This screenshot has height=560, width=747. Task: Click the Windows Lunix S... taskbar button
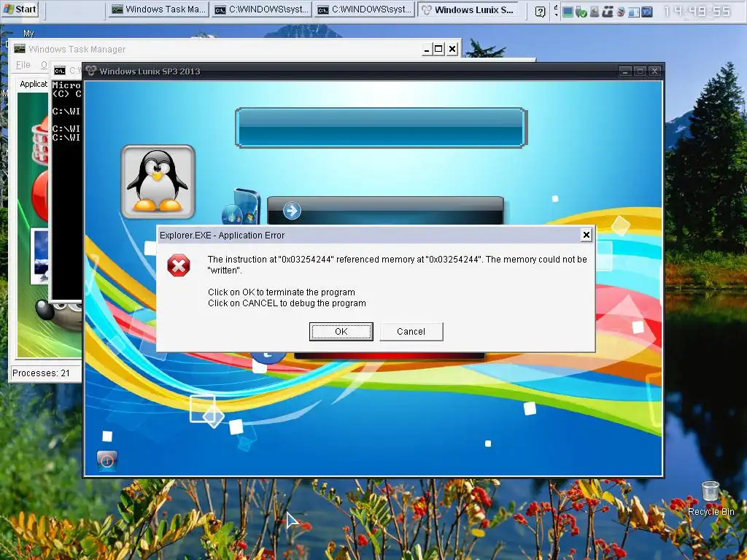469,9
